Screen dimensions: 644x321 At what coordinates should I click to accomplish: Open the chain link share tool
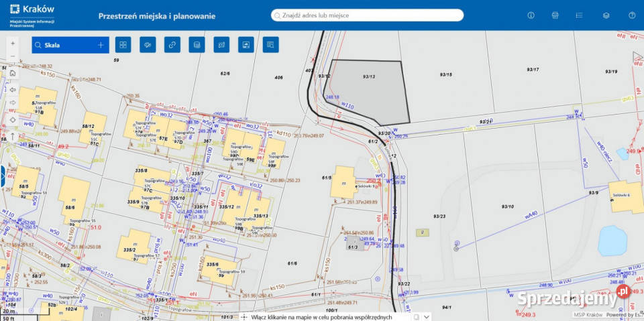click(x=172, y=45)
